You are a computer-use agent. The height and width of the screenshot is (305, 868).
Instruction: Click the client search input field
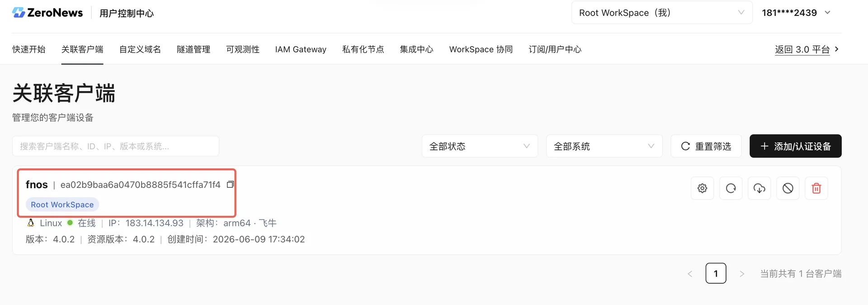click(116, 146)
